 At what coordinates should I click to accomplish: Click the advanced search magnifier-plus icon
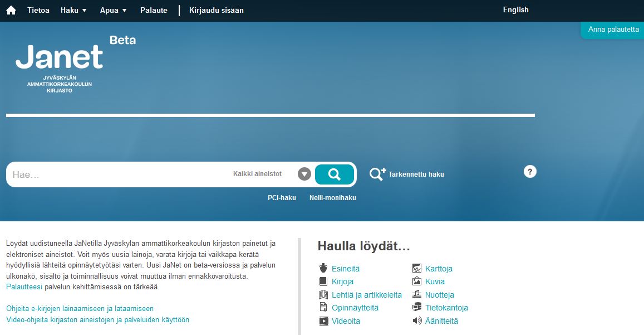click(377, 174)
